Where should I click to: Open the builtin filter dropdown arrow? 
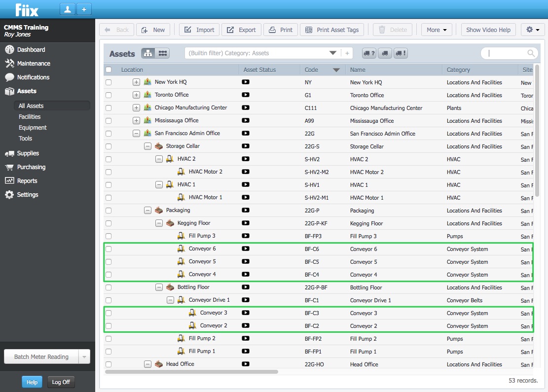[333, 53]
